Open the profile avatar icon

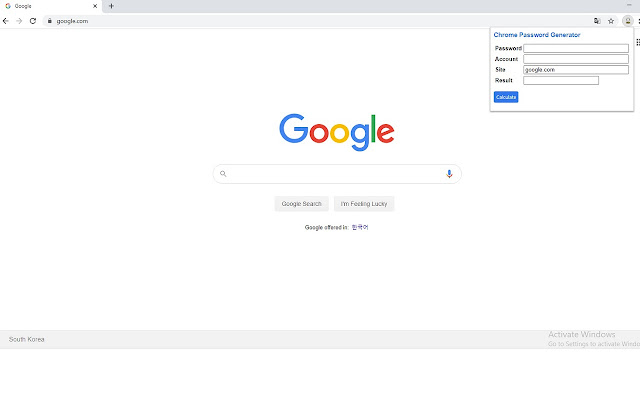(x=628, y=21)
